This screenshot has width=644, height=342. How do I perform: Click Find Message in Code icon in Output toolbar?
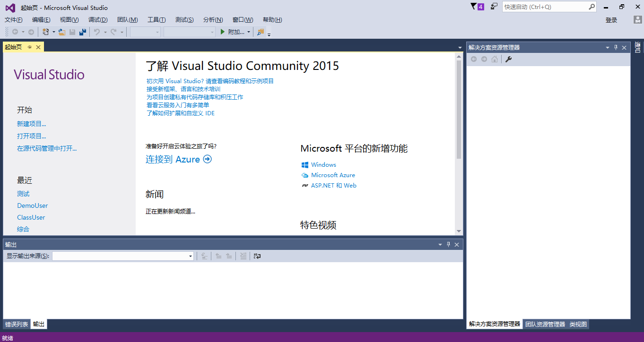[204, 256]
